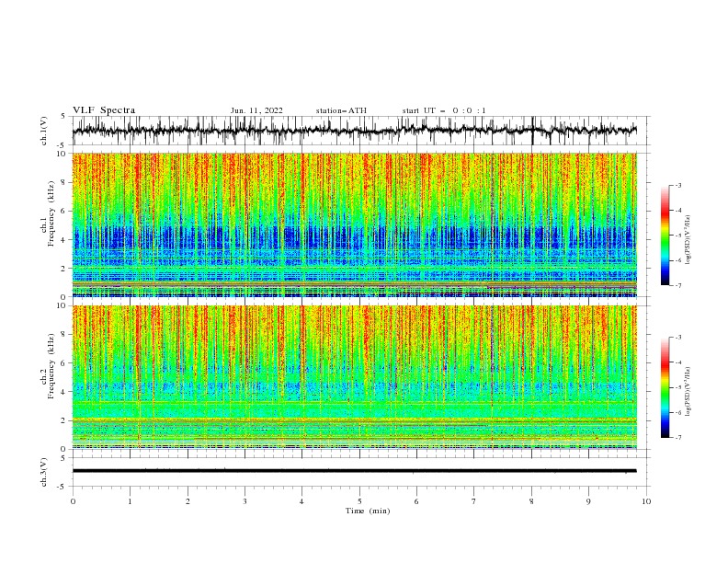Click tick label "10" on the Time axis
The image size is (728, 563).
tap(646, 501)
